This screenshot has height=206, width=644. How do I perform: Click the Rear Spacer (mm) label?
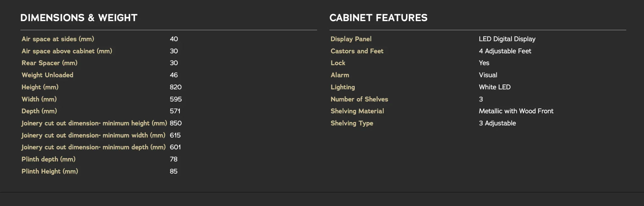(x=49, y=63)
